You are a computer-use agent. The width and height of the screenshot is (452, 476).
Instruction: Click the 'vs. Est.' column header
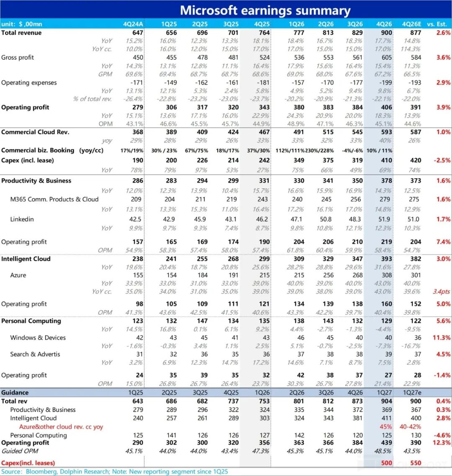coord(437,24)
